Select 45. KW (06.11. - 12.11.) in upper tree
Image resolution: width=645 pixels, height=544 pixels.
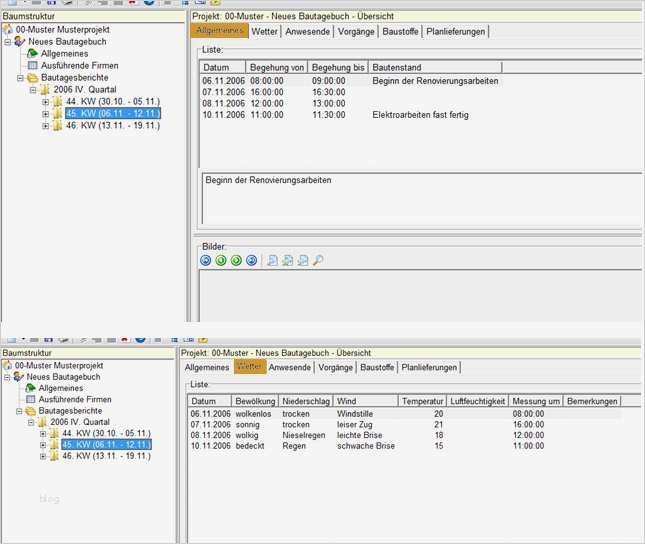(x=113, y=114)
